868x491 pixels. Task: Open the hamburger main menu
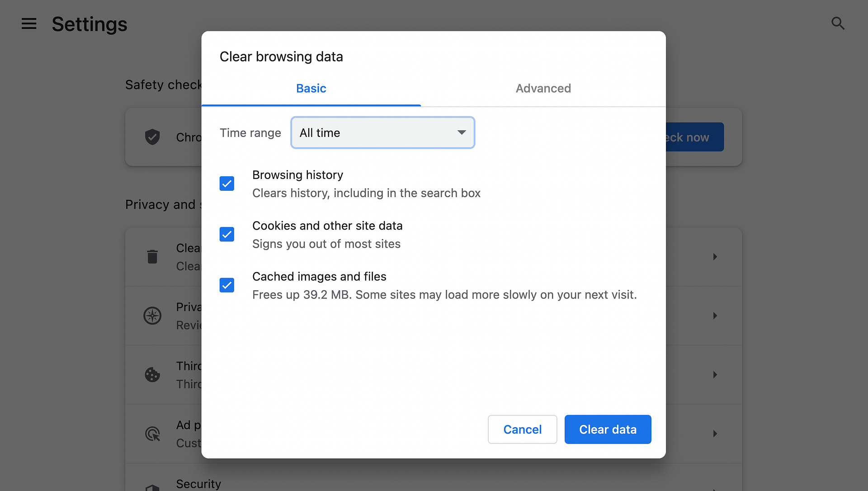pyautogui.click(x=29, y=24)
